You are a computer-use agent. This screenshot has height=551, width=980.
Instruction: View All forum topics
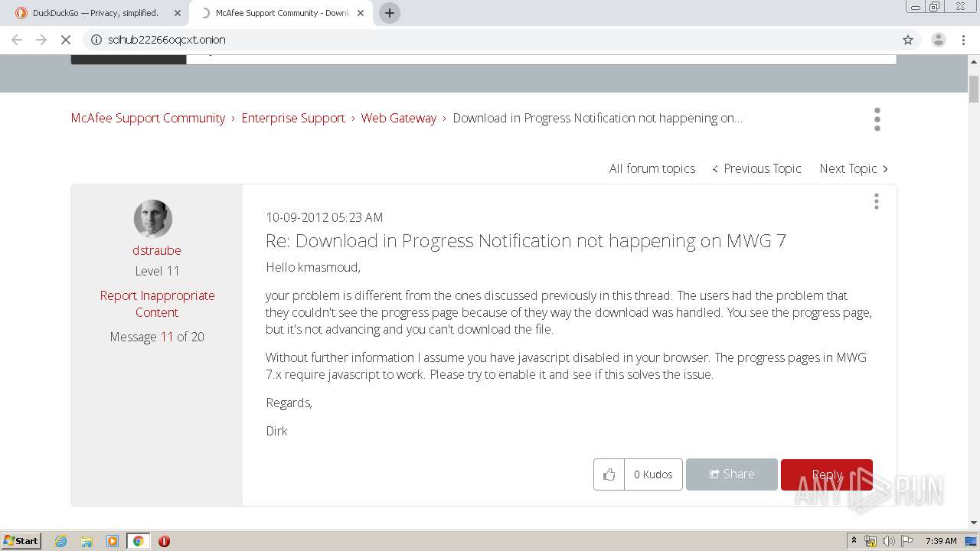pos(652,168)
